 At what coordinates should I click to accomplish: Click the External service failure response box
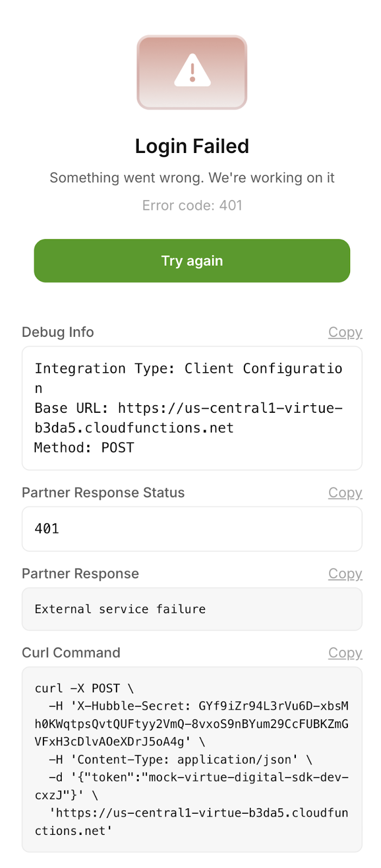click(192, 609)
